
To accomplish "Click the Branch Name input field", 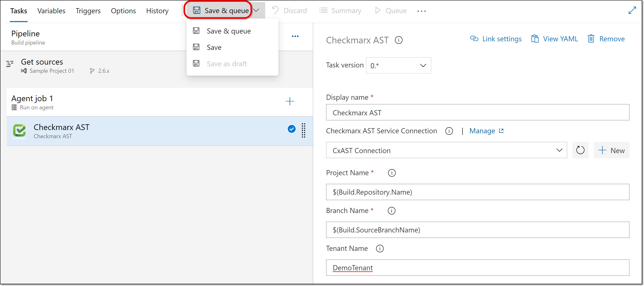I will [477, 230].
